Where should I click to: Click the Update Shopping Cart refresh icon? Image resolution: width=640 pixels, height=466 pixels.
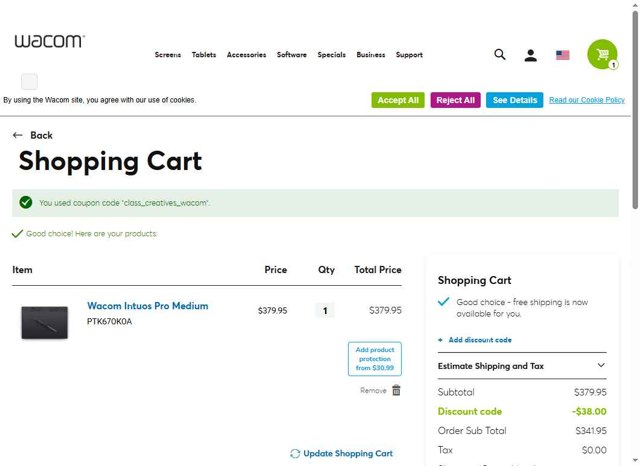coord(295,453)
